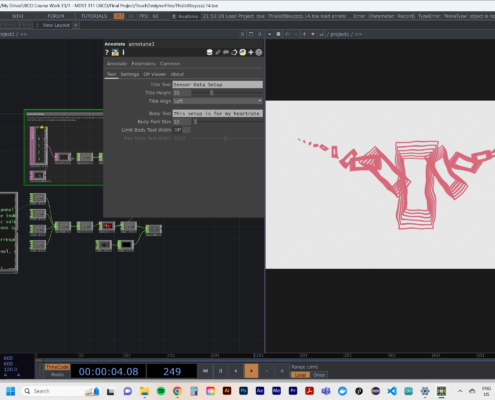Click the frame counter showing 249
The height and width of the screenshot is (400, 495).
tap(172, 371)
